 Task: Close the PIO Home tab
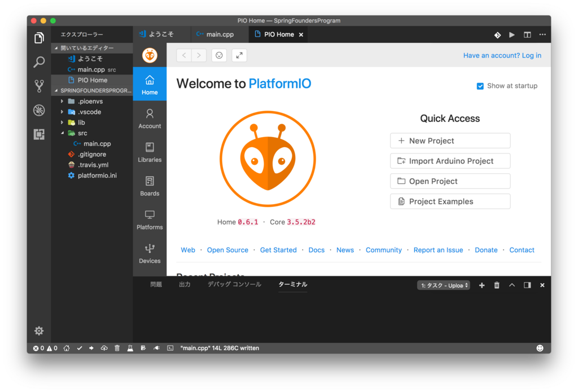tap(301, 34)
